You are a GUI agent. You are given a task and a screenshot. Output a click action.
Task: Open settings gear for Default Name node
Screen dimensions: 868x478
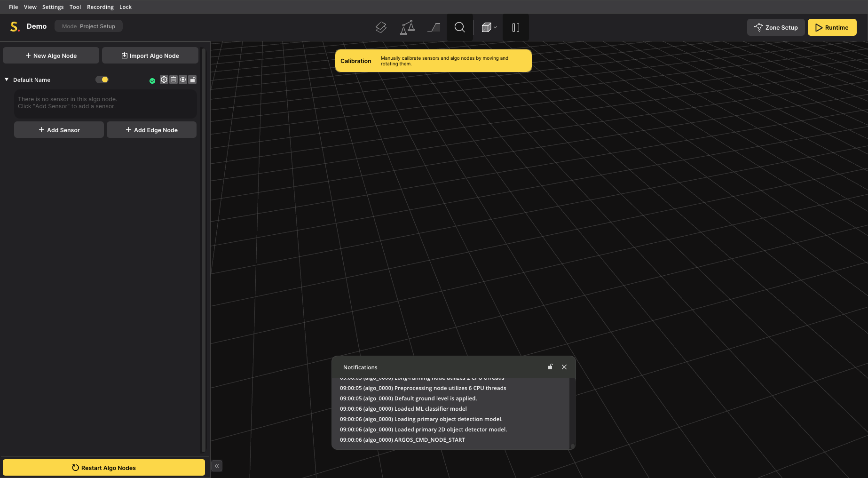point(164,80)
